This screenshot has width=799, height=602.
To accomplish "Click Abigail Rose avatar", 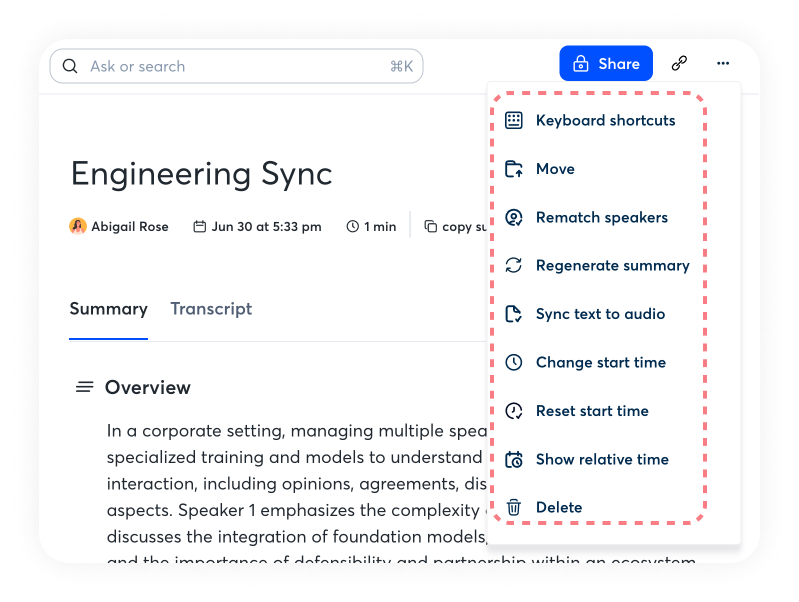I will [77, 226].
